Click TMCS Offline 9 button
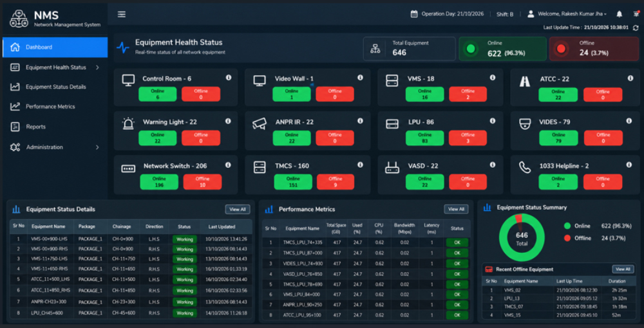 335,181
